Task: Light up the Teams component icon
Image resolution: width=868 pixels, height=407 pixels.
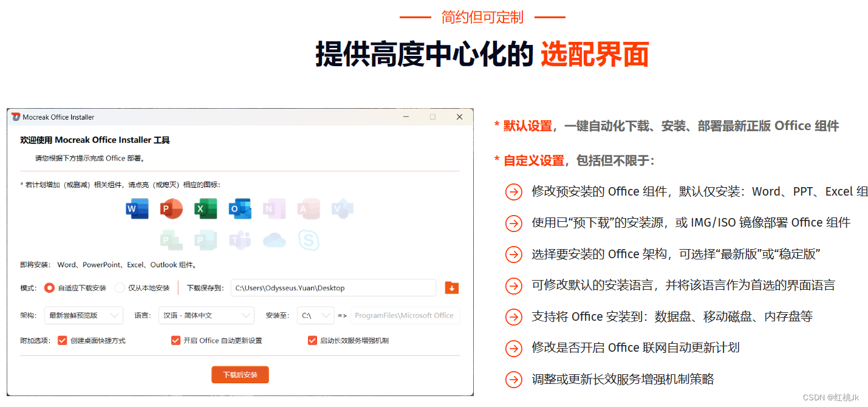Action: pyautogui.click(x=240, y=240)
